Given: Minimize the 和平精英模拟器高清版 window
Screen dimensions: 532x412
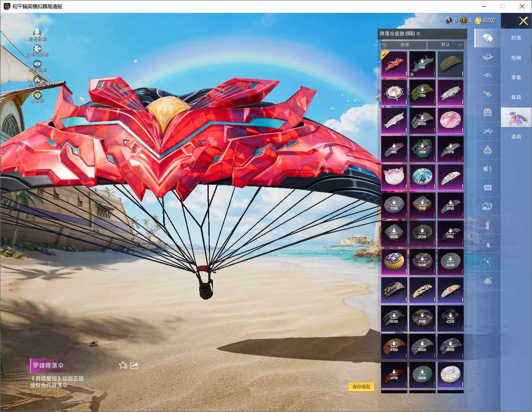Looking at the screenshot, I should click(x=484, y=6).
